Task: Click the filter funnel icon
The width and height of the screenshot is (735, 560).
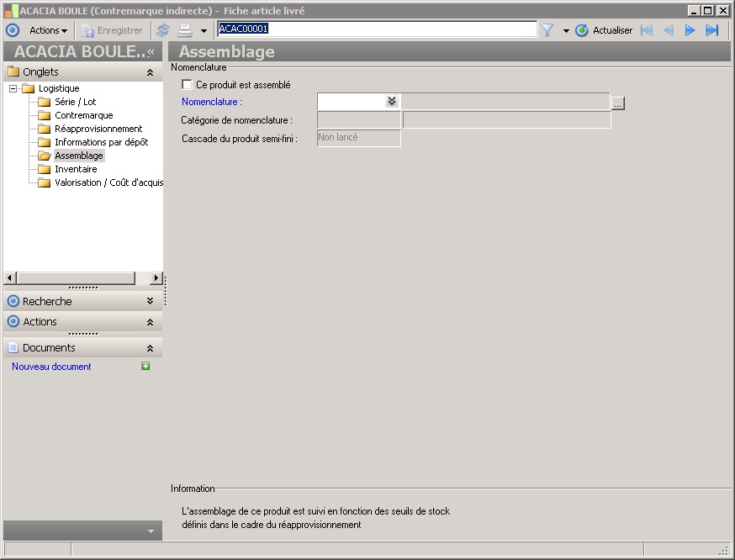Action: (x=547, y=30)
